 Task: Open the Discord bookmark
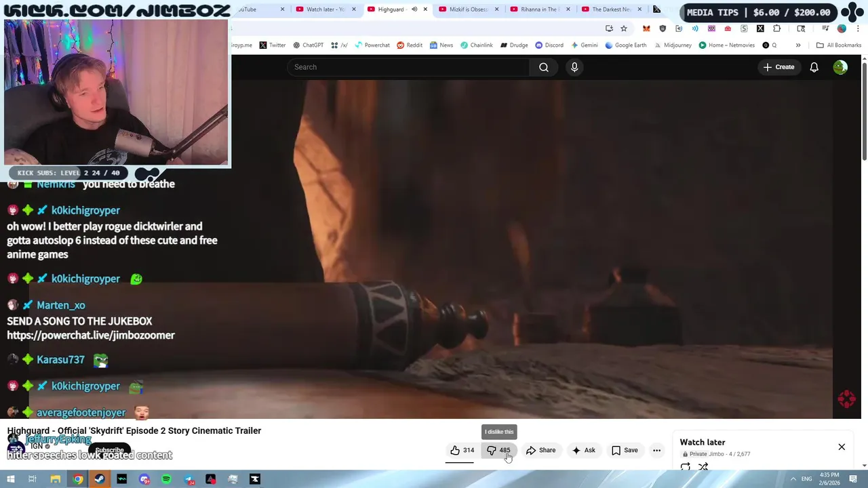tap(549, 45)
